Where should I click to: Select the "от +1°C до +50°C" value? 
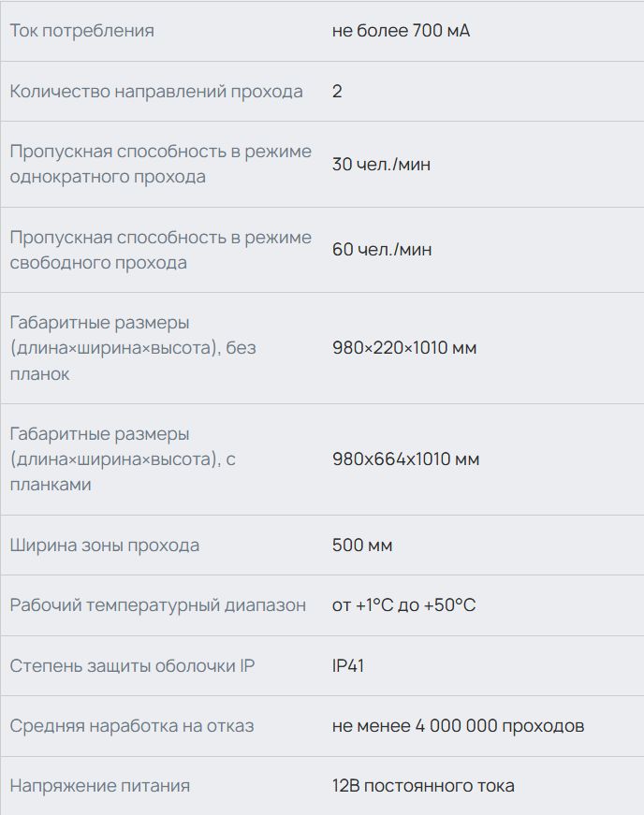click(x=403, y=605)
